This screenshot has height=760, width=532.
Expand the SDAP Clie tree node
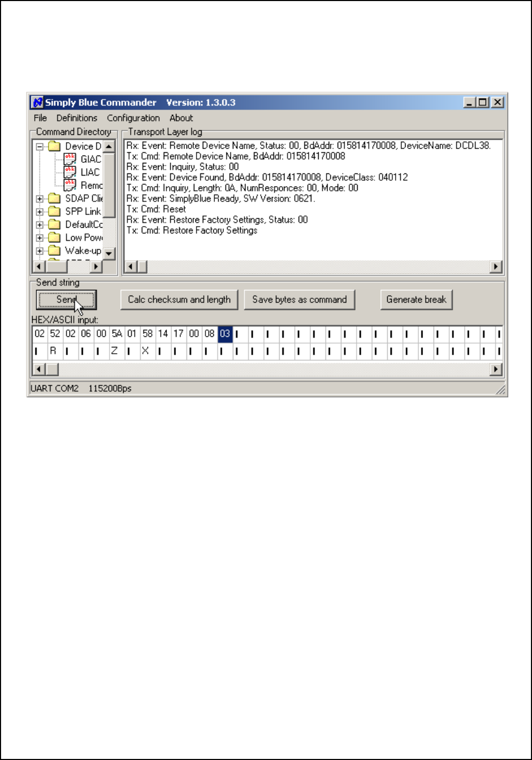point(40,199)
